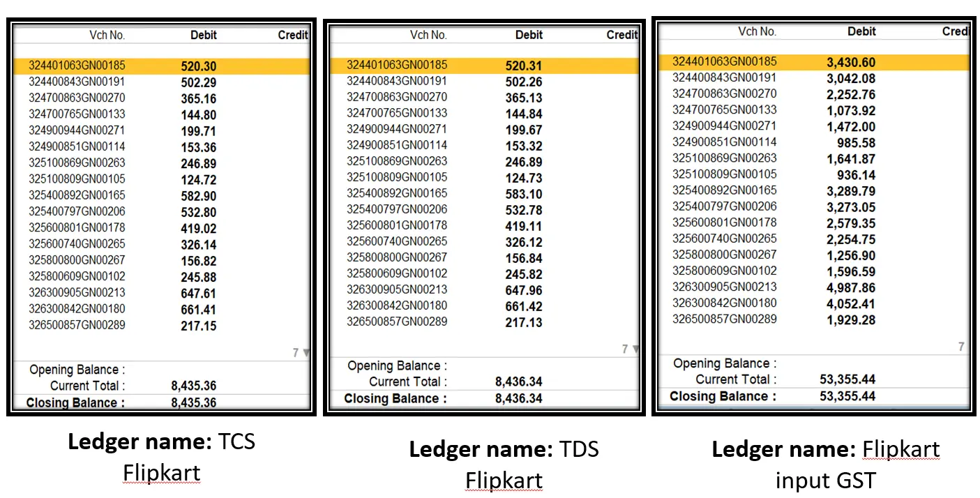Click Opening Balance label in TDS Flipkart ledger
980x498 pixels.
point(397,365)
